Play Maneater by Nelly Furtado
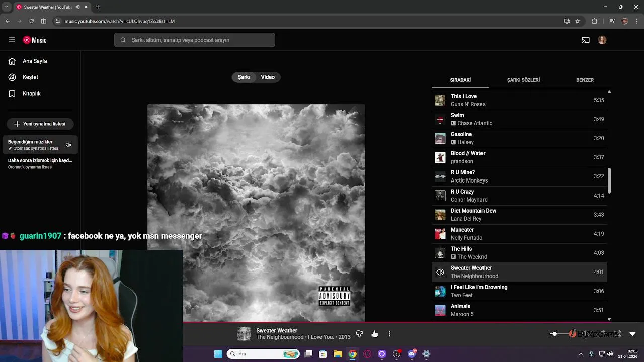 click(x=519, y=234)
